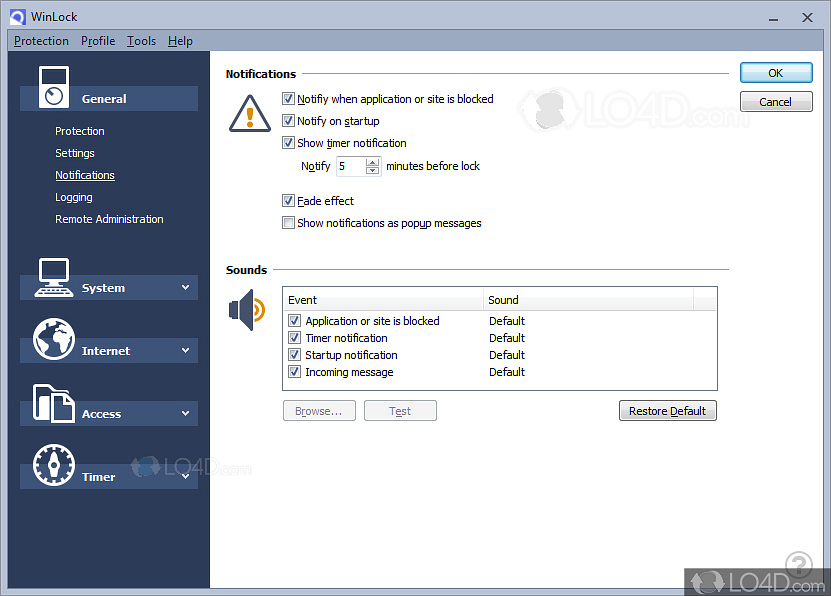Expand the Access section chevron
The height and width of the screenshot is (596, 831).
pos(185,414)
